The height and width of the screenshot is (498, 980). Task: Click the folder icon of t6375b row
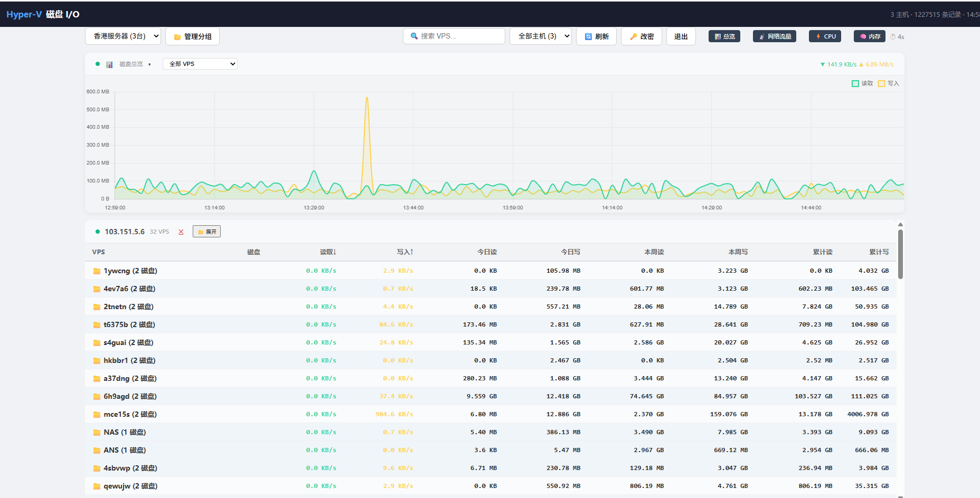97,325
